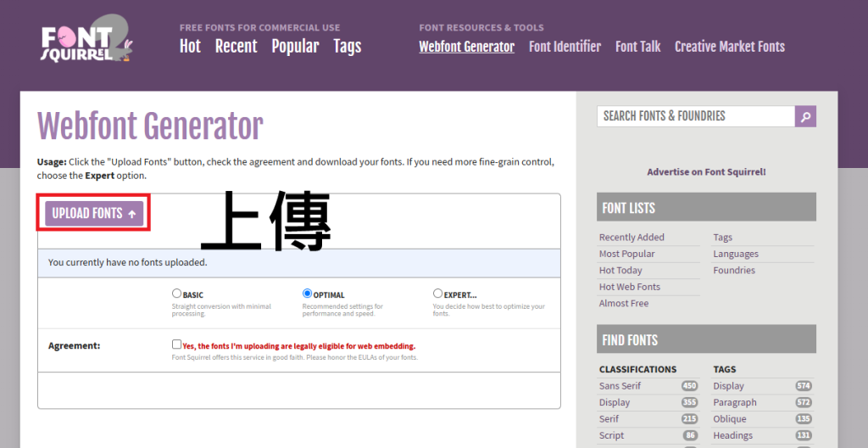Click the Find Fonts section header
The width and height of the screenshot is (868, 448).
(706, 339)
